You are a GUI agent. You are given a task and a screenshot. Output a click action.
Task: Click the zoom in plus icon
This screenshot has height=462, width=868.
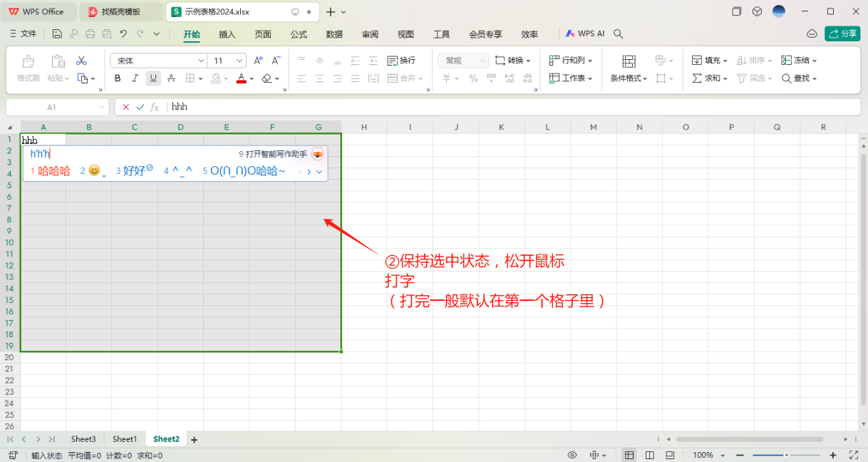coord(833,455)
